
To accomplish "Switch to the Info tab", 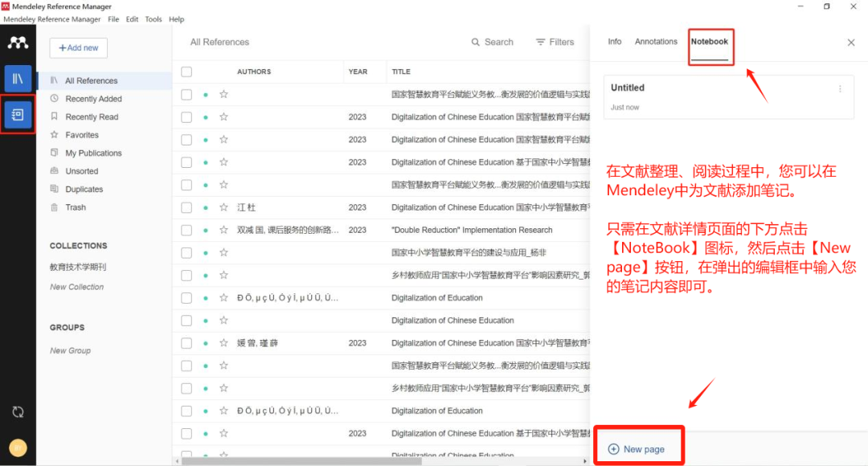I will [x=615, y=42].
